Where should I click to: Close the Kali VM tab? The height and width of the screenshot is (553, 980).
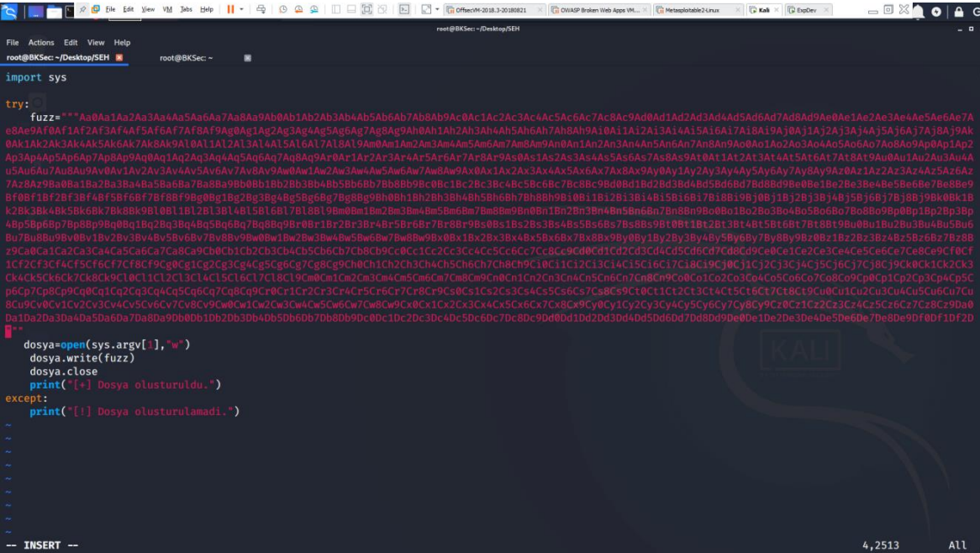pos(777,10)
